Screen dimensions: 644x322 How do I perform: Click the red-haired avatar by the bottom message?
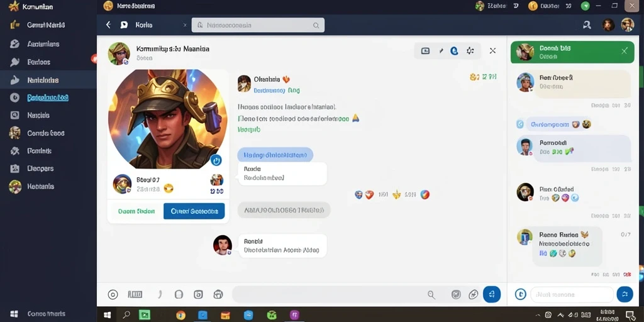point(223,245)
